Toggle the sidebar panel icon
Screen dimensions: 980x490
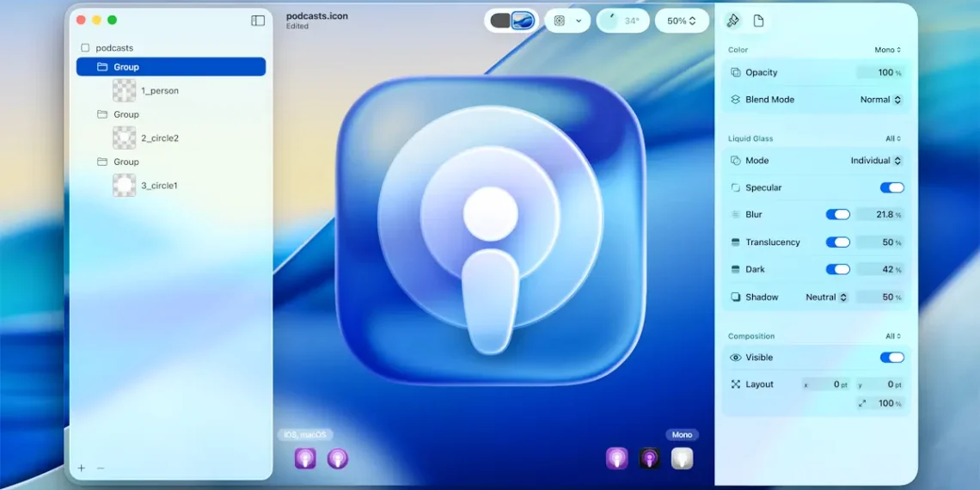[258, 21]
